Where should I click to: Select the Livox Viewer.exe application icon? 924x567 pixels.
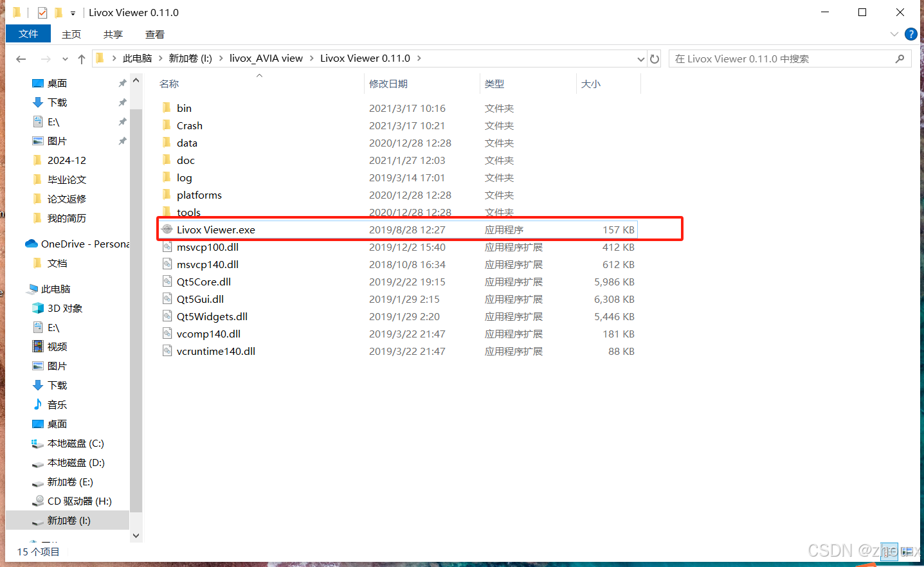(x=167, y=230)
